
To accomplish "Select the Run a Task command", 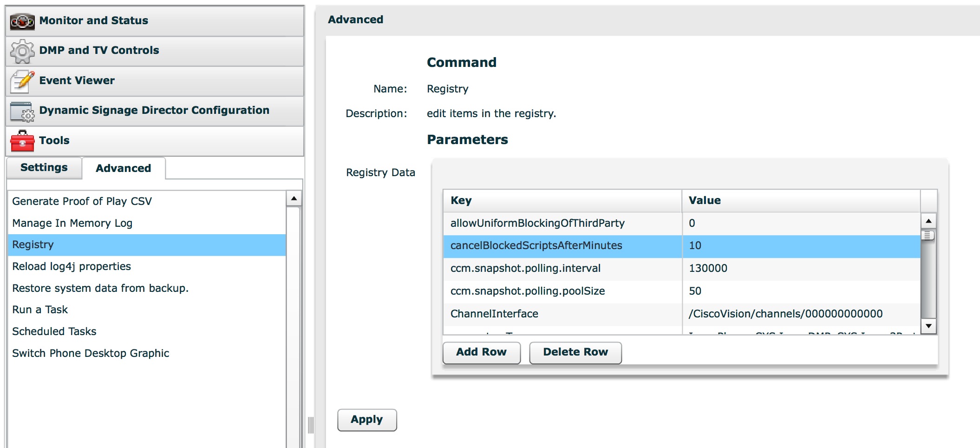I will 147,310.
